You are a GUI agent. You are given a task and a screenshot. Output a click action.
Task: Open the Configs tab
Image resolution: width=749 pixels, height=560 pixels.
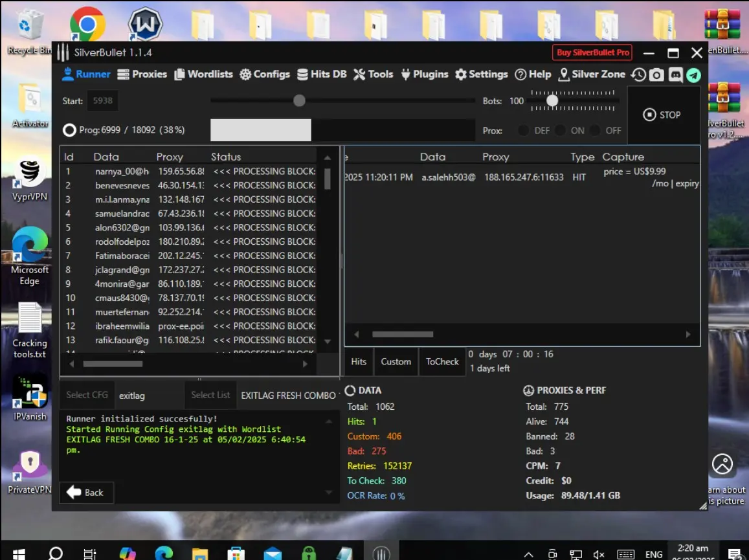pyautogui.click(x=265, y=74)
